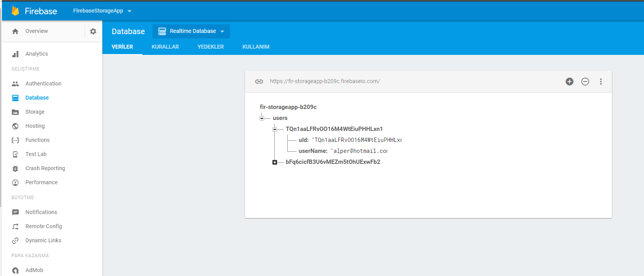The height and width of the screenshot is (276, 644).
Task: Select the userName key label
Action: (x=313, y=151)
